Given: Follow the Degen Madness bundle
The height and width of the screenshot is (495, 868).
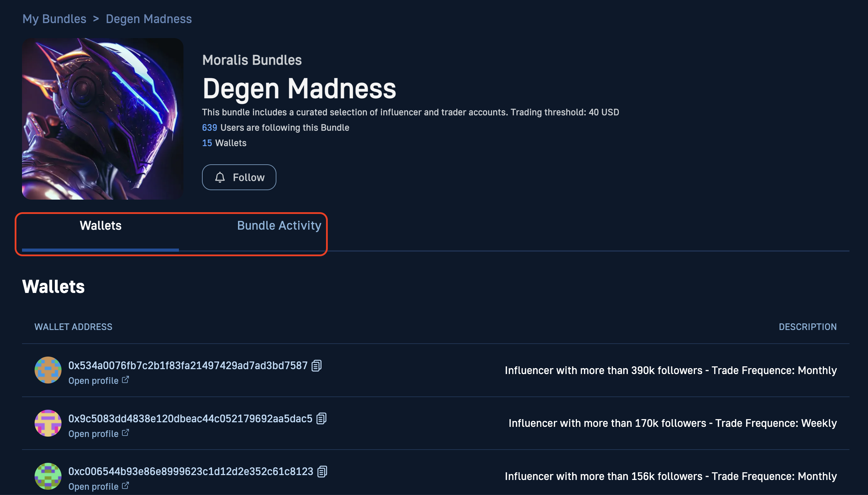Looking at the screenshot, I should (x=239, y=177).
